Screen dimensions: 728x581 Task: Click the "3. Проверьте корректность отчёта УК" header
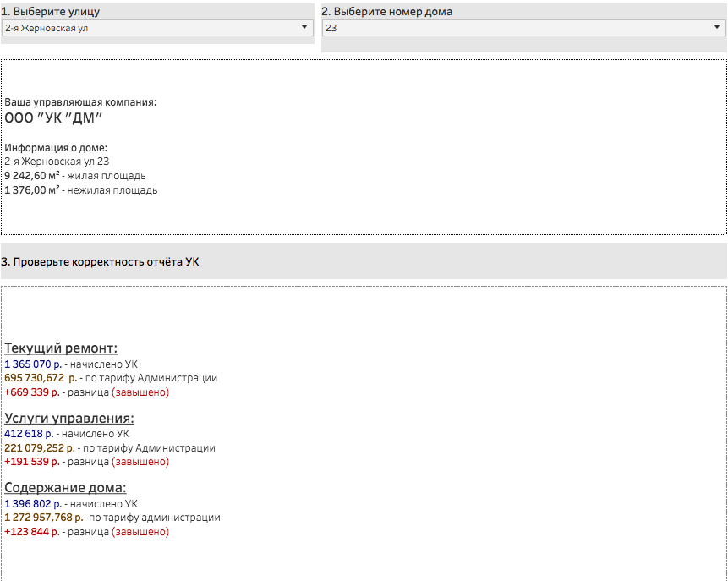pos(101,262)
